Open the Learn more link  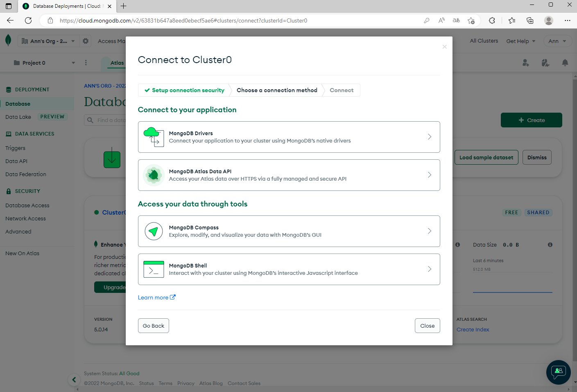coord(156,297)
